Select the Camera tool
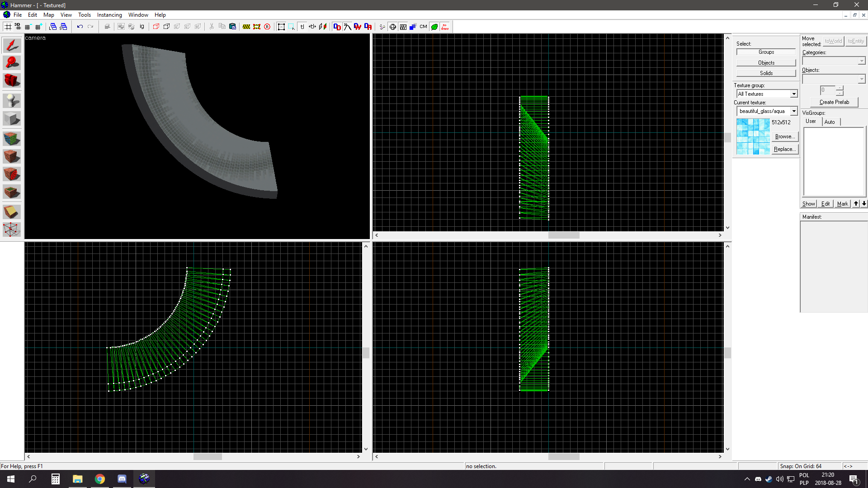The image size is (868, 488). [x=11, y=80]
